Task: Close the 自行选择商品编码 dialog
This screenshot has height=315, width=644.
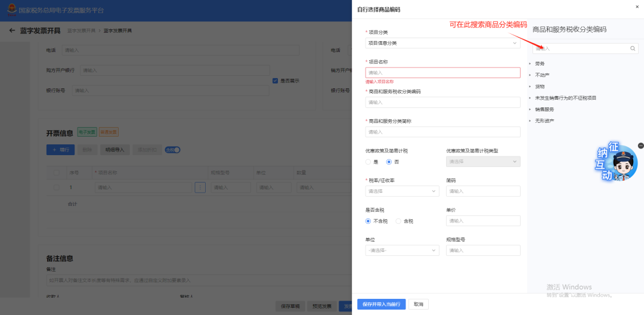Action: click(637, 7)
